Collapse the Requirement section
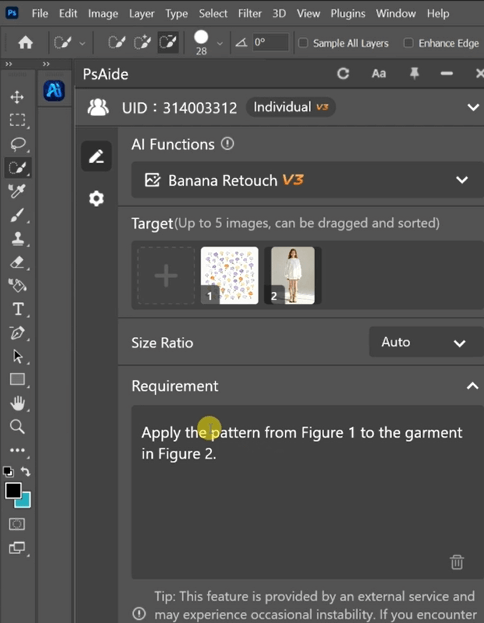484x623 pixels. pos(472,386)
